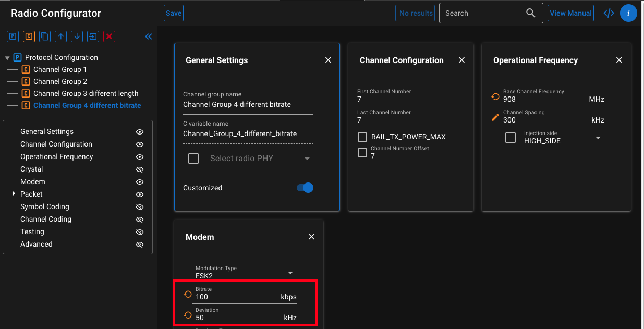Click the move up arrow icon

(61, 36)
